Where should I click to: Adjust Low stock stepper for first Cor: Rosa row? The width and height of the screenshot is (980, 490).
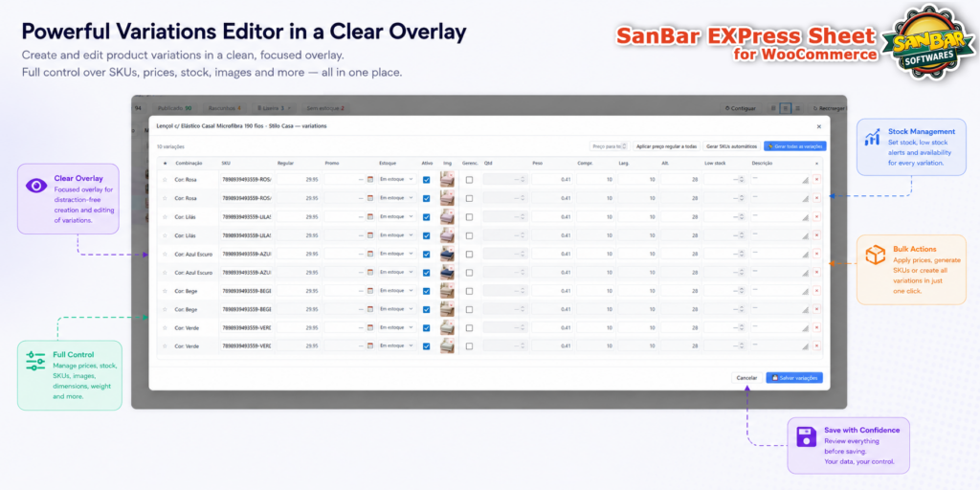point(741,179)
